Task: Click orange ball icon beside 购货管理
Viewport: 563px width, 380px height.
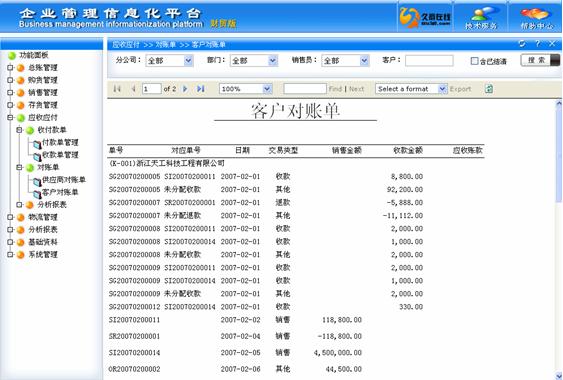Action: [21, 80]
